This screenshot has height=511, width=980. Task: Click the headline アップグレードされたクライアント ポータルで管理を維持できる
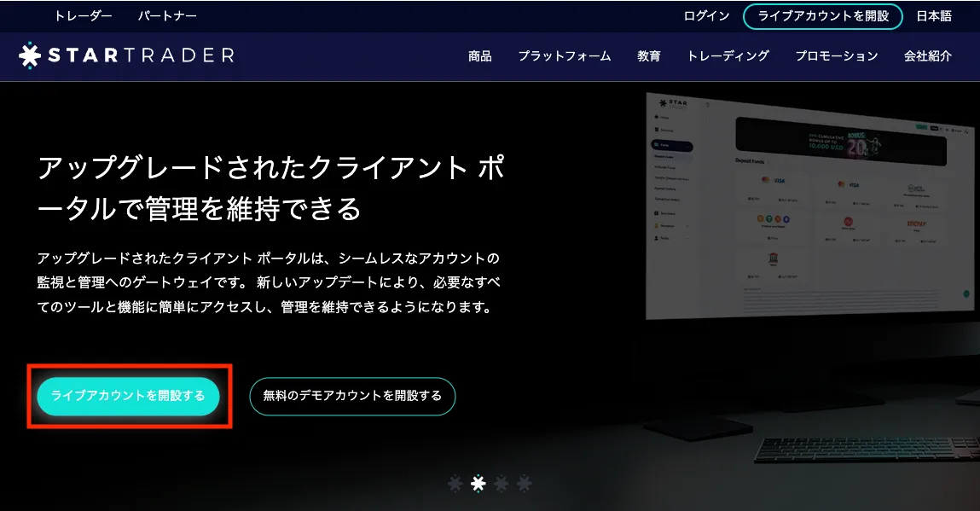click(270, 188)
